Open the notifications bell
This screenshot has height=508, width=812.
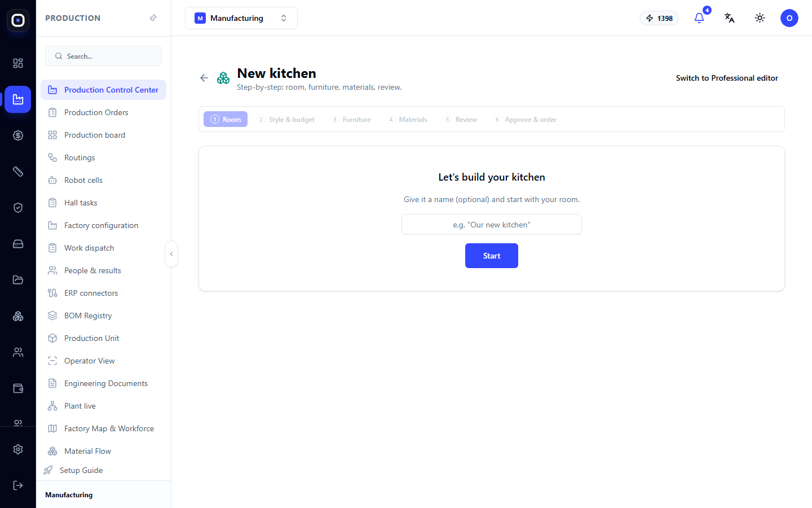tap(699, 18)
